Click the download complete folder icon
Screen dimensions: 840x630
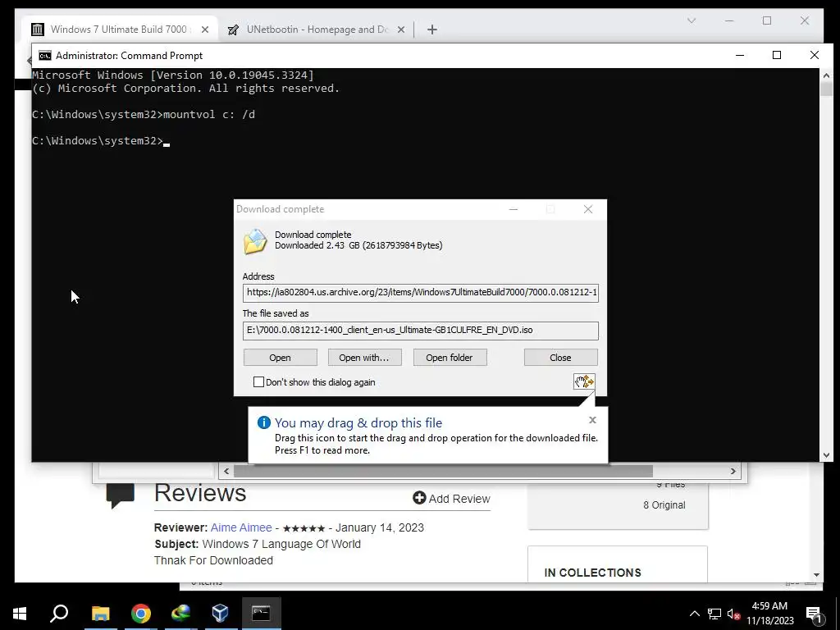(255, 242)
